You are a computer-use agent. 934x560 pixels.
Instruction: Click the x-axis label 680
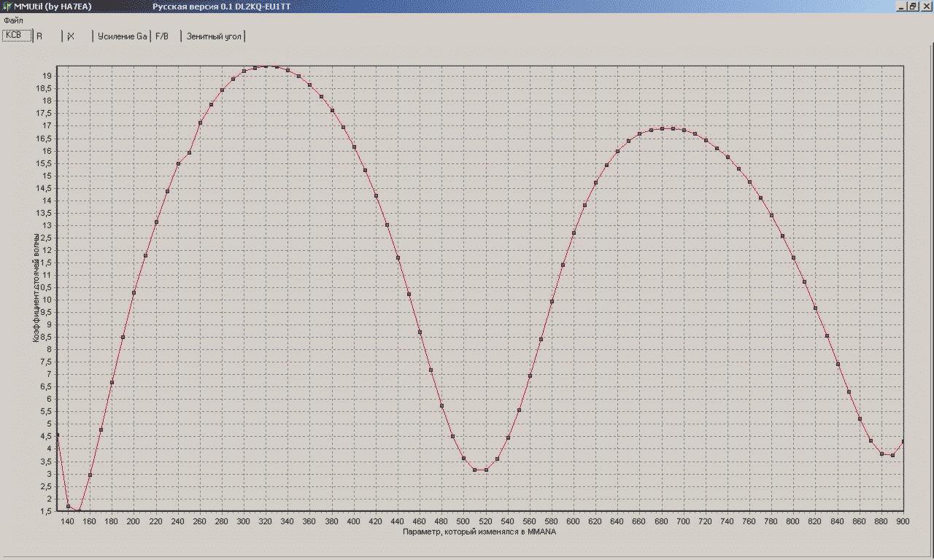[x=661, y=521]
